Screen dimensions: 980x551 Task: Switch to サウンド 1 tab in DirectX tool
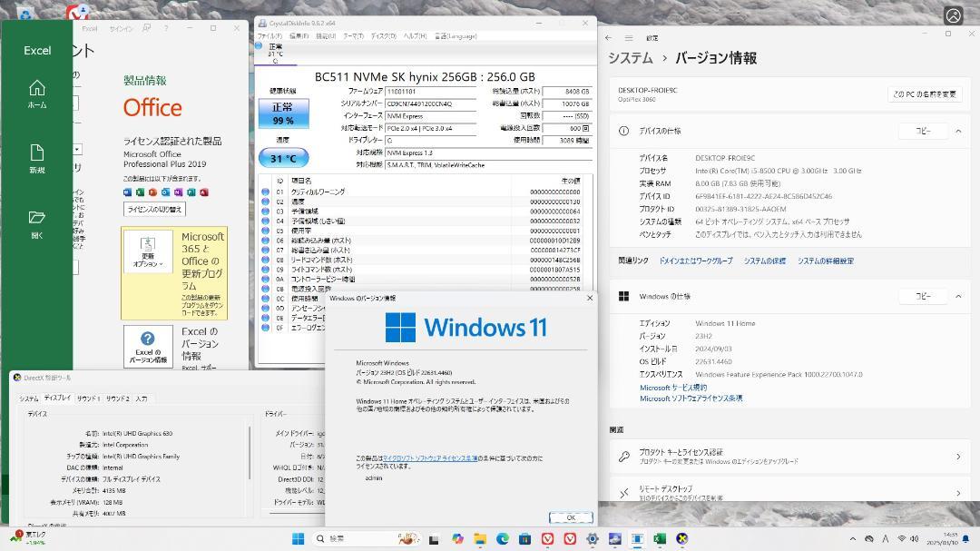coord(89,398)
